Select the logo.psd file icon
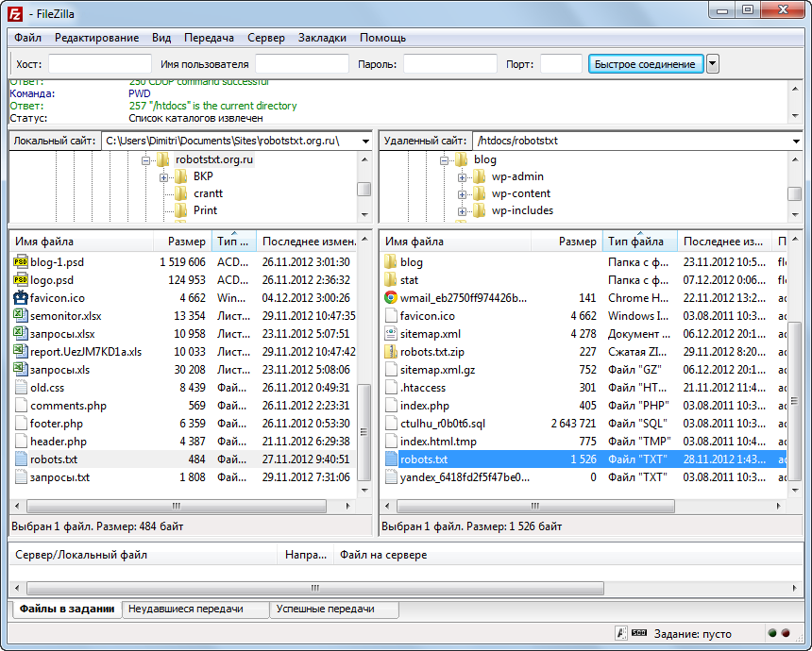 click(x=21, y=280)
